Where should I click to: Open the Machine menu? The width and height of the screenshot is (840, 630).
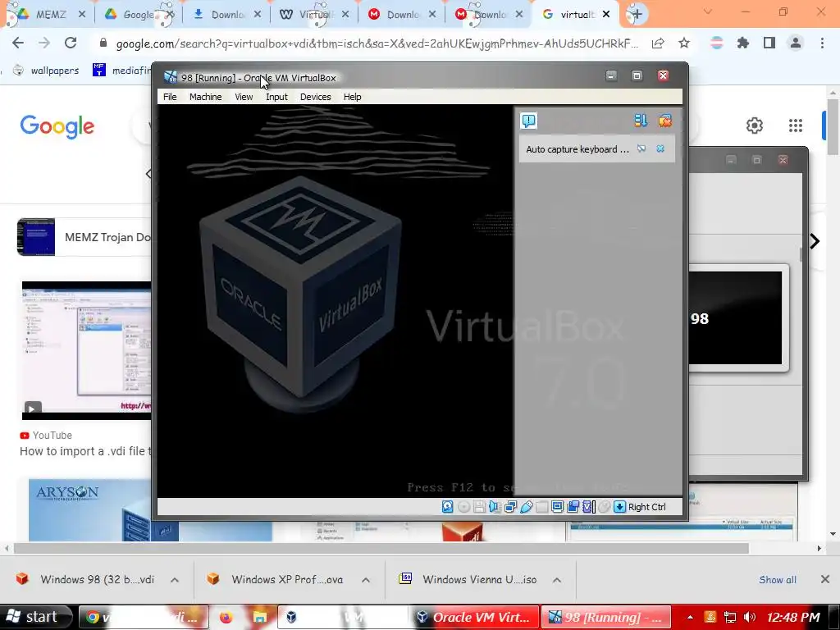point(206,97)
